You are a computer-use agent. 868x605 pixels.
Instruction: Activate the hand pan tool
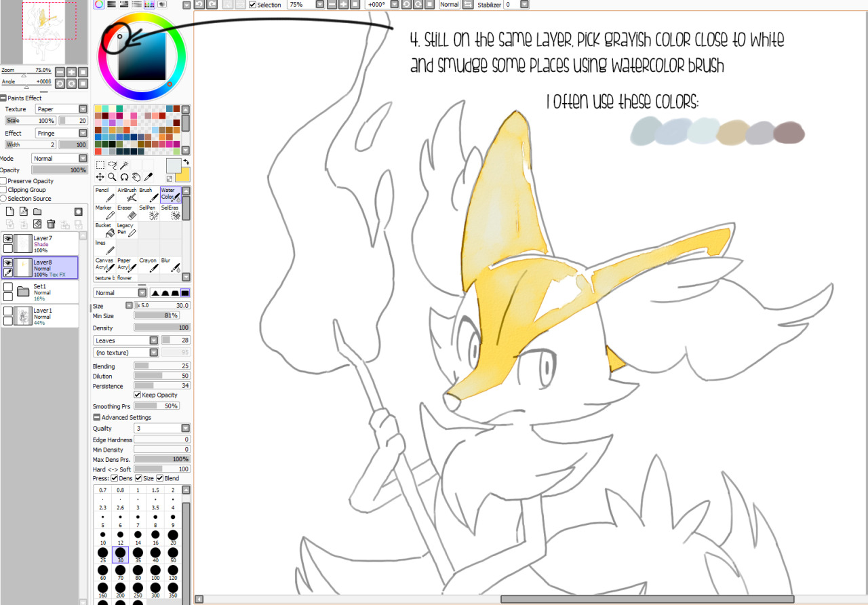136,177
